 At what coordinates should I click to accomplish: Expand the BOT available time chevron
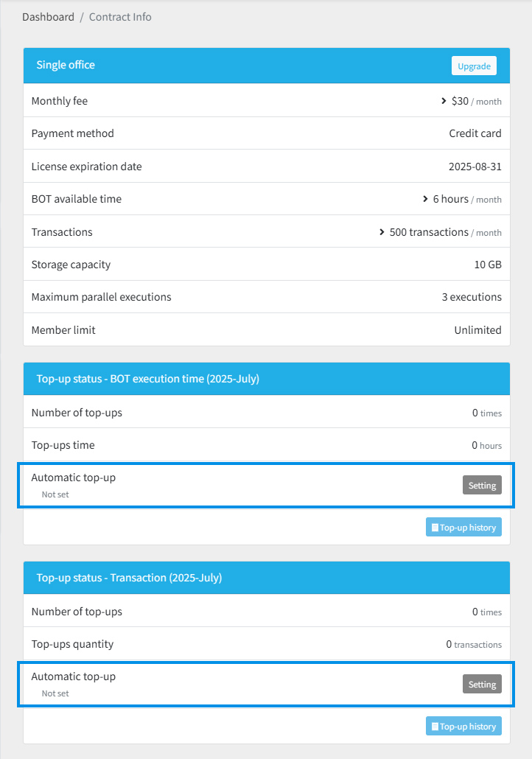tap(425, 199)
